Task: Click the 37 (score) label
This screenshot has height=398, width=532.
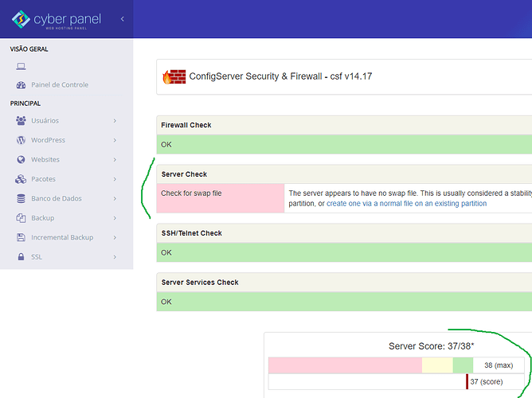Action: point(486,382)
